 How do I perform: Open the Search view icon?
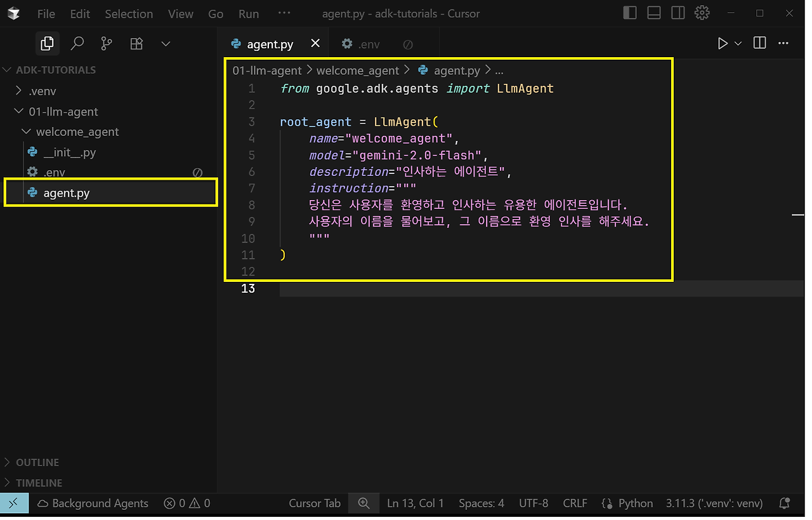[77, 43]
